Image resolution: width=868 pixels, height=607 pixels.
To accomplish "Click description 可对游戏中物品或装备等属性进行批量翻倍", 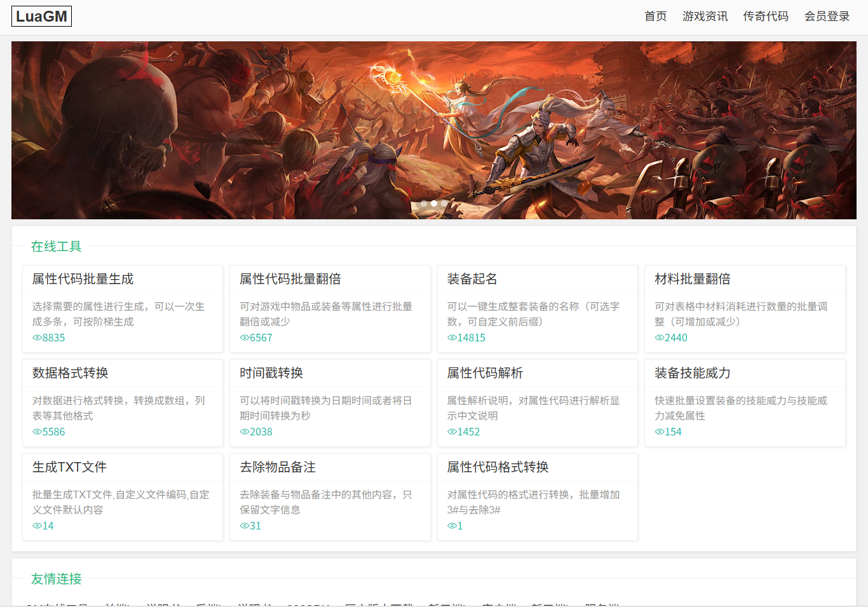I will 326,314.
